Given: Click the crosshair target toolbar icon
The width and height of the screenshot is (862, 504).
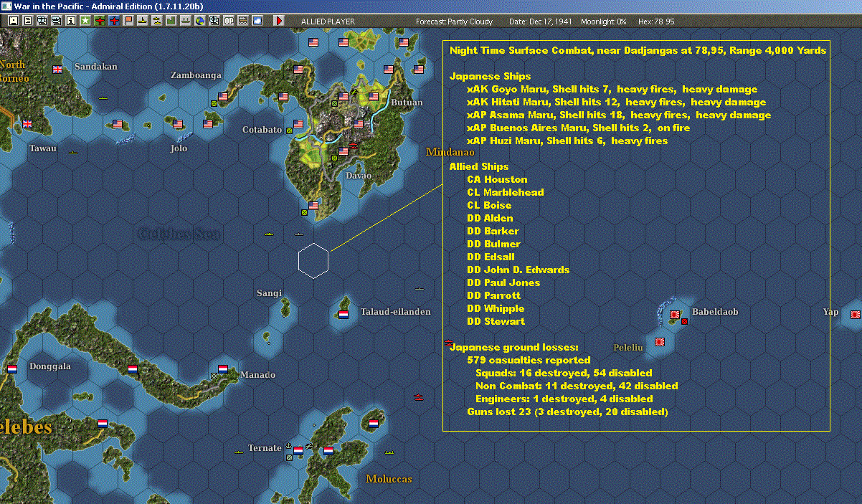Looking at the screenshot, I should 214,21.
